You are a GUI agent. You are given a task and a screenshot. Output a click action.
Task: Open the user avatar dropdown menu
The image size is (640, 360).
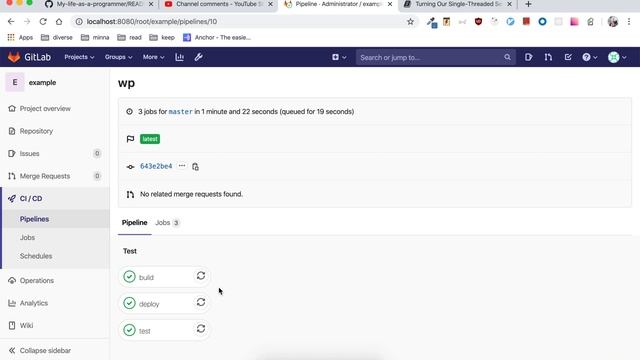[617, 57]
